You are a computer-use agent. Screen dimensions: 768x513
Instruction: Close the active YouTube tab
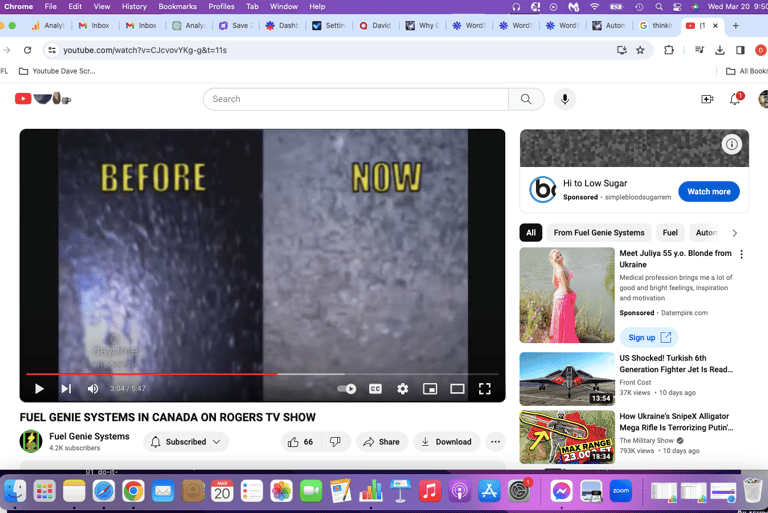(x=715, y=25)
